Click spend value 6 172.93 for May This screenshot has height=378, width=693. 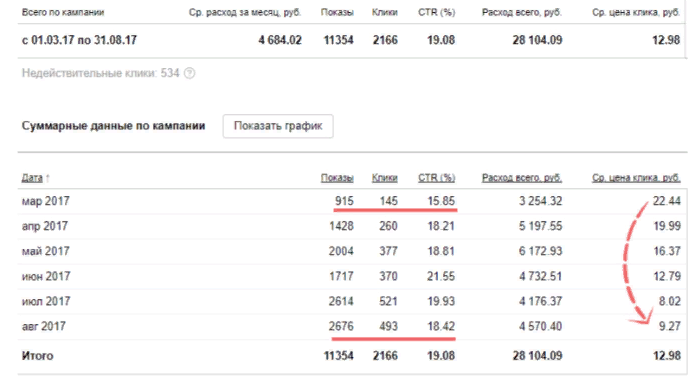(541, 251)
